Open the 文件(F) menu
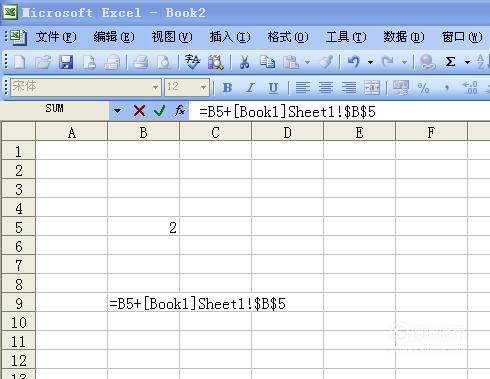The image size is (490, 379). point(56,37)
